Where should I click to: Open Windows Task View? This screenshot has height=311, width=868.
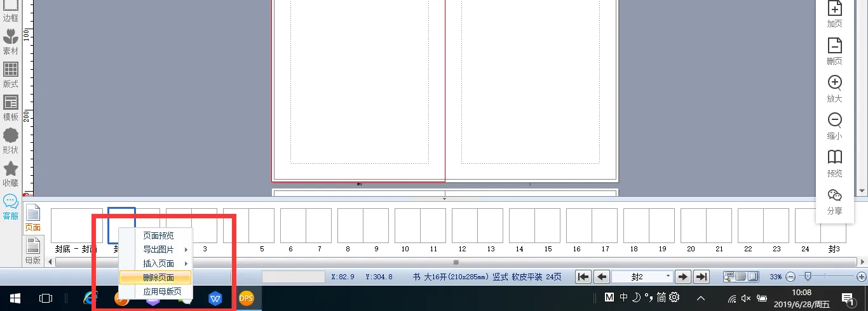click(45, 298)
